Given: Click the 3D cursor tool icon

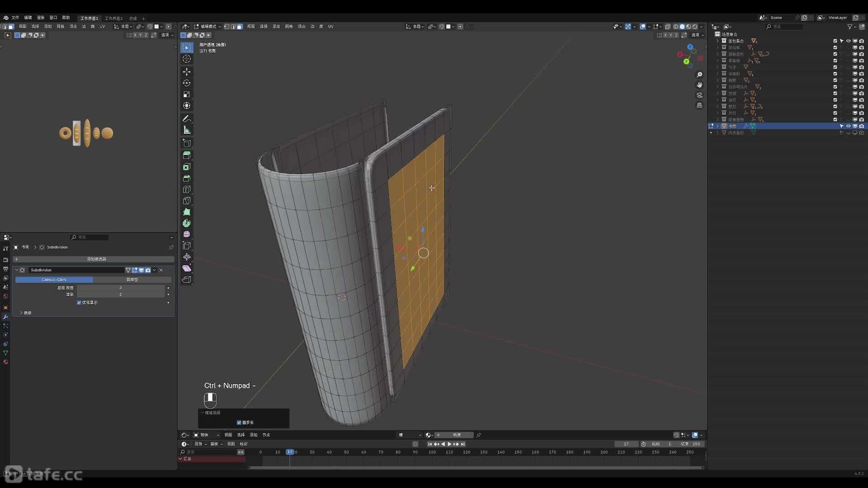Looking at the screenshot, I should pyautogui.click(x=187, y=59).
